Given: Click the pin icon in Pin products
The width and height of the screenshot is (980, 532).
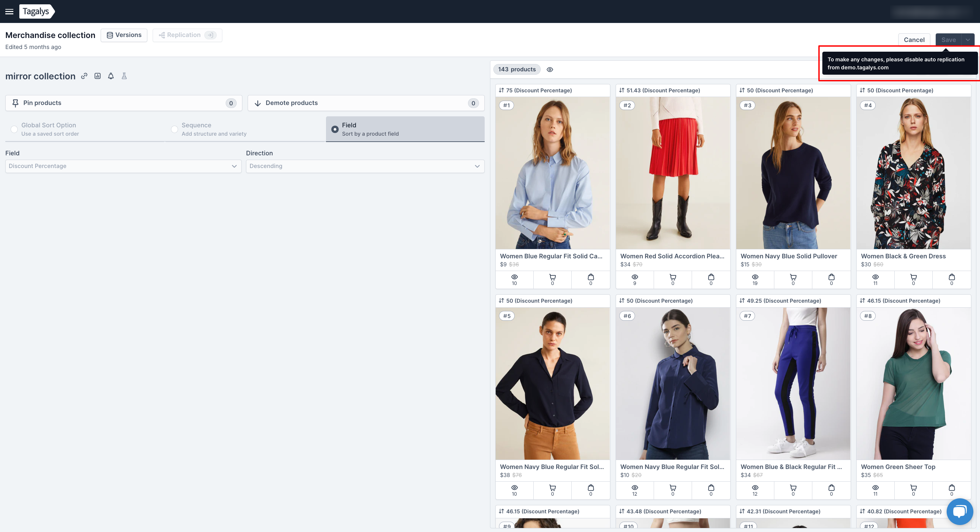Looking at the screenshot, I should click(x=15, y=103).
